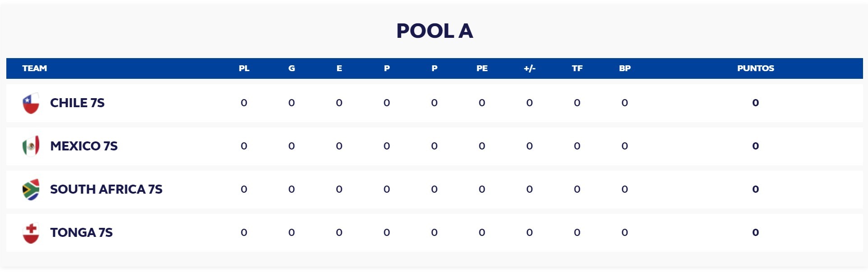Click the G column header
This screenshot has width=868, height=272.
point(291,68)
